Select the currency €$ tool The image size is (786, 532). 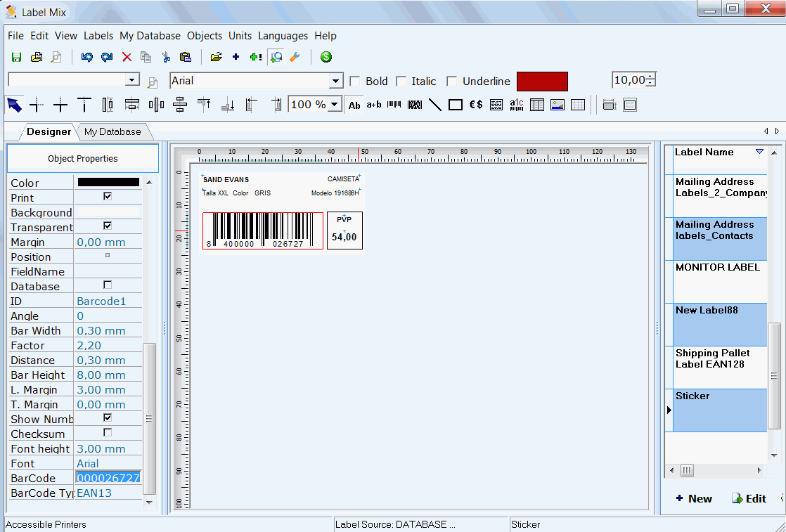(x=476, y=105)
